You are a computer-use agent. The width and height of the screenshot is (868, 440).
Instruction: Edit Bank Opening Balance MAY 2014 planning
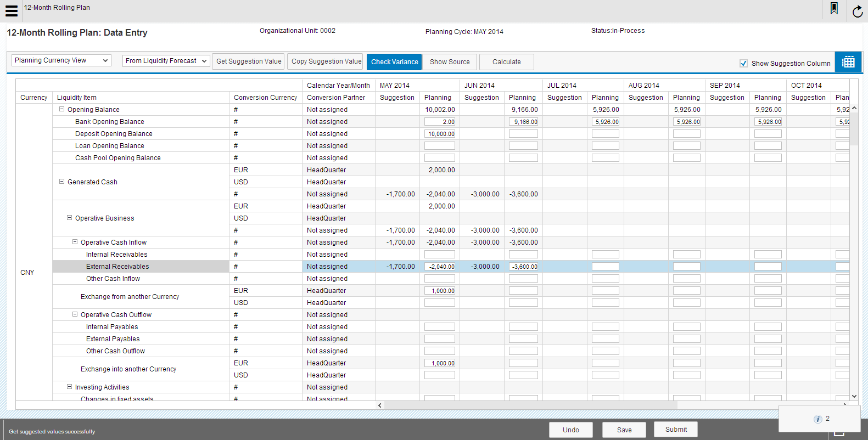tap(440, 122)
